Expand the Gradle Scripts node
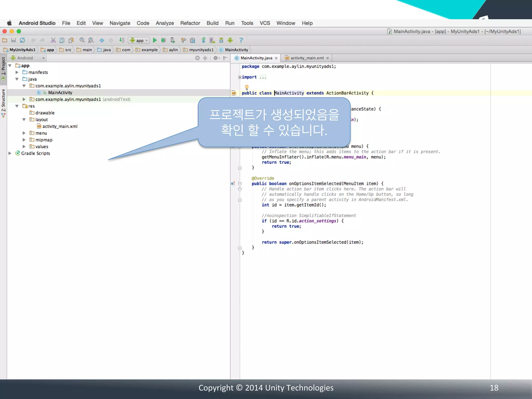 pos(10,154)
